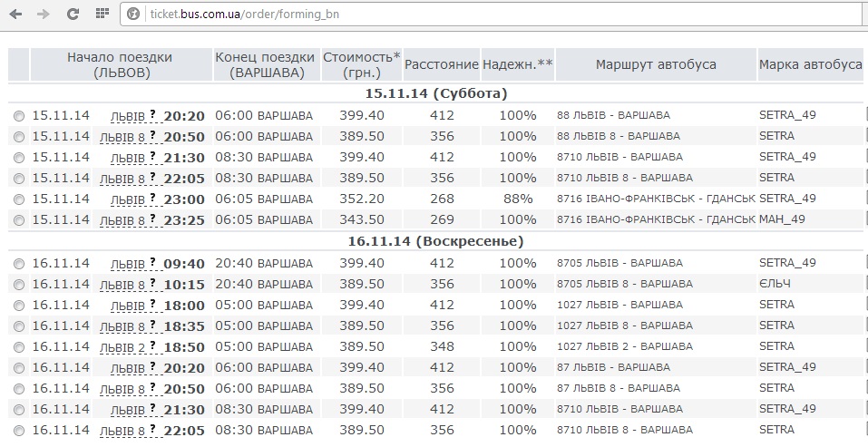The height and width of the screenshot is (447, 868).
Task: Focus the address bar with ticket.bus.com.ua URL
Action: tap(454, 15)
